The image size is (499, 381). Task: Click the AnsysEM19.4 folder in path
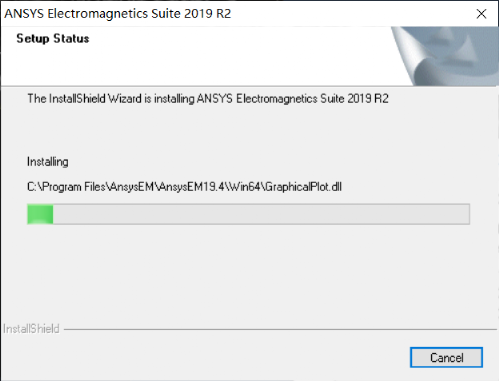pos(192,187)
